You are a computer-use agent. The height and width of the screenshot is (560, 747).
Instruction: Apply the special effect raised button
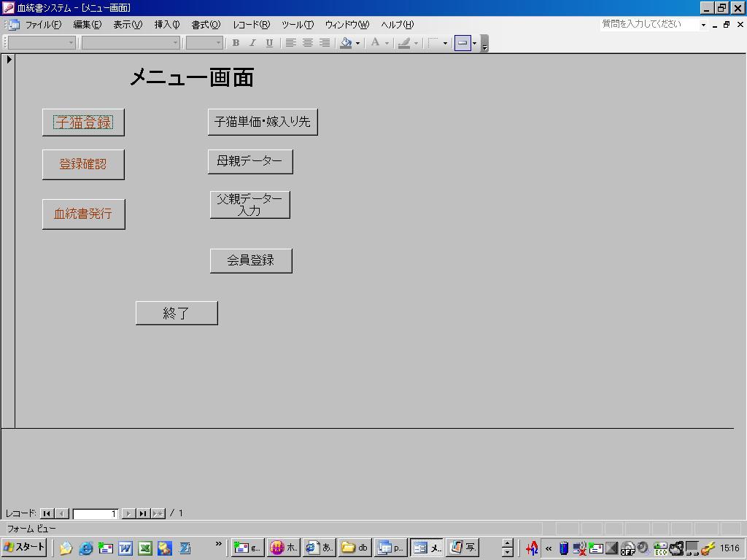(462, 43)
